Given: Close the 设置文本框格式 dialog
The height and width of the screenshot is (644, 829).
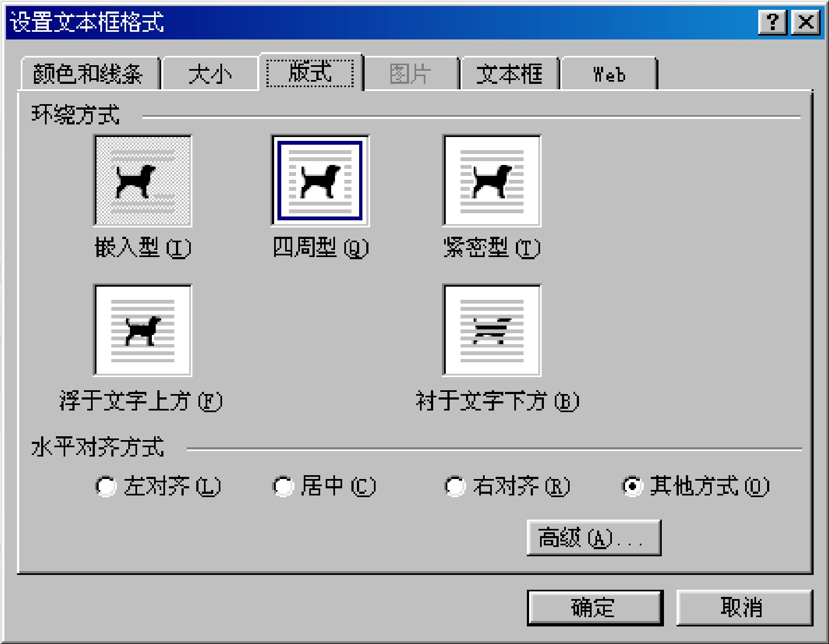Looking at the screenshot, I should (x=806, y=22).
